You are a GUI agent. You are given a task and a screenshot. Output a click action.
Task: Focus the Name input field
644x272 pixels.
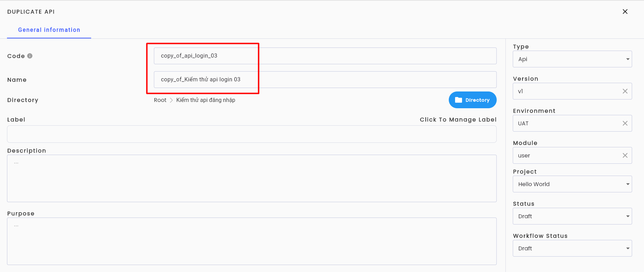click(x=325, y=80)
